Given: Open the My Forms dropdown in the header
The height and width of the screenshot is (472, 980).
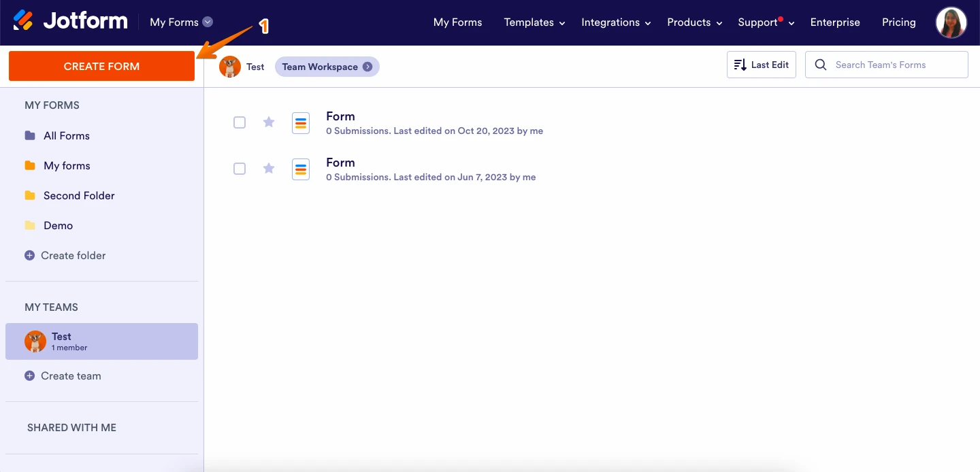Looking at the screenshot, I should point(181,22).
